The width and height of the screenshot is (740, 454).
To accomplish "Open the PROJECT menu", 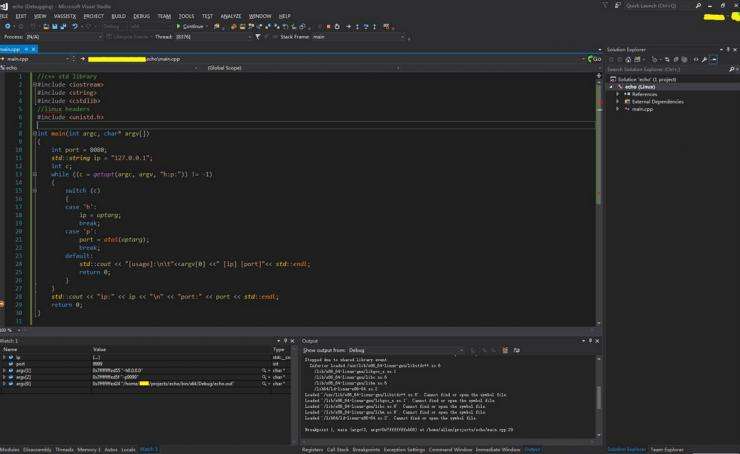I will click(93, 16).
